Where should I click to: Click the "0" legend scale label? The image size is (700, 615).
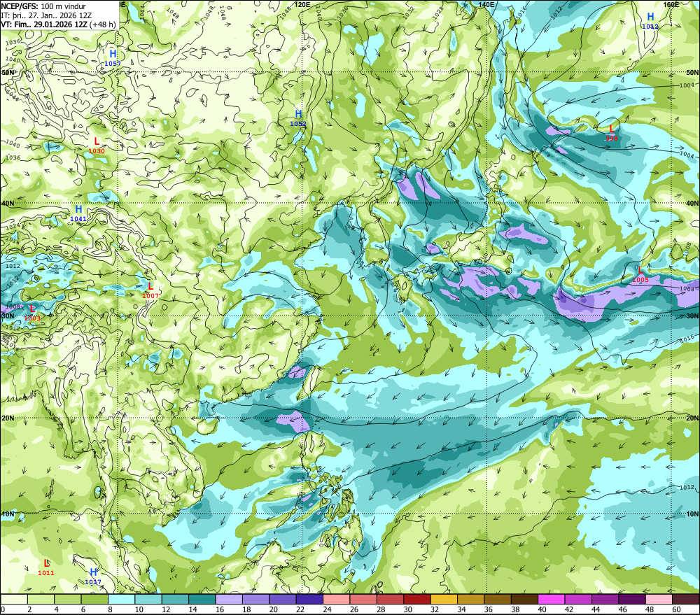[x=3, y=609]
